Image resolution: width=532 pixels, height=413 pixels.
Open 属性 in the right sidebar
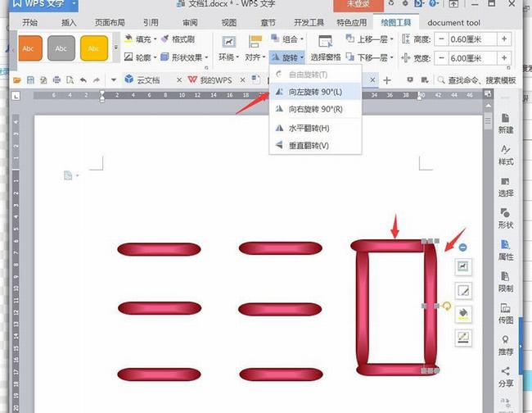tap(505, 250)
